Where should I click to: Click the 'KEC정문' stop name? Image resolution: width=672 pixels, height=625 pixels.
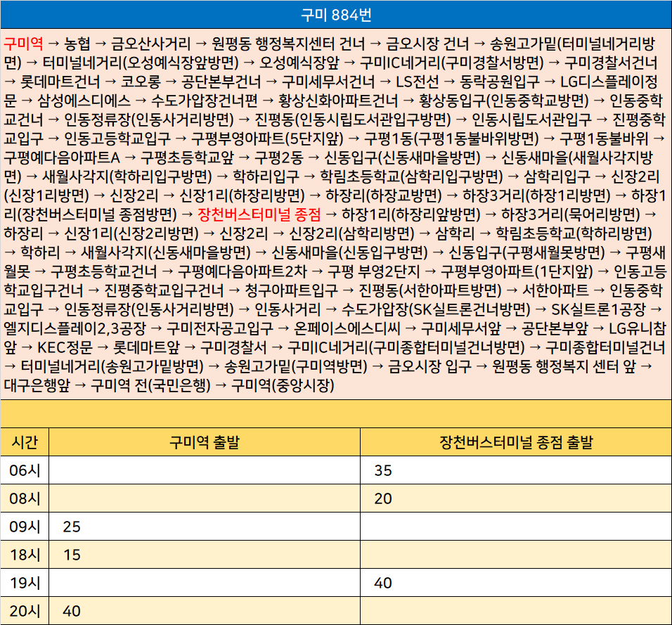point(65,347)
